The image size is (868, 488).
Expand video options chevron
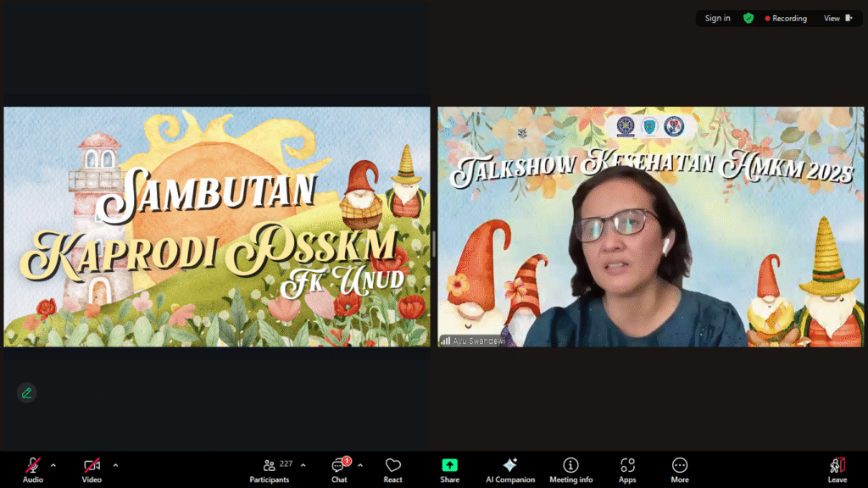[115, 465]
